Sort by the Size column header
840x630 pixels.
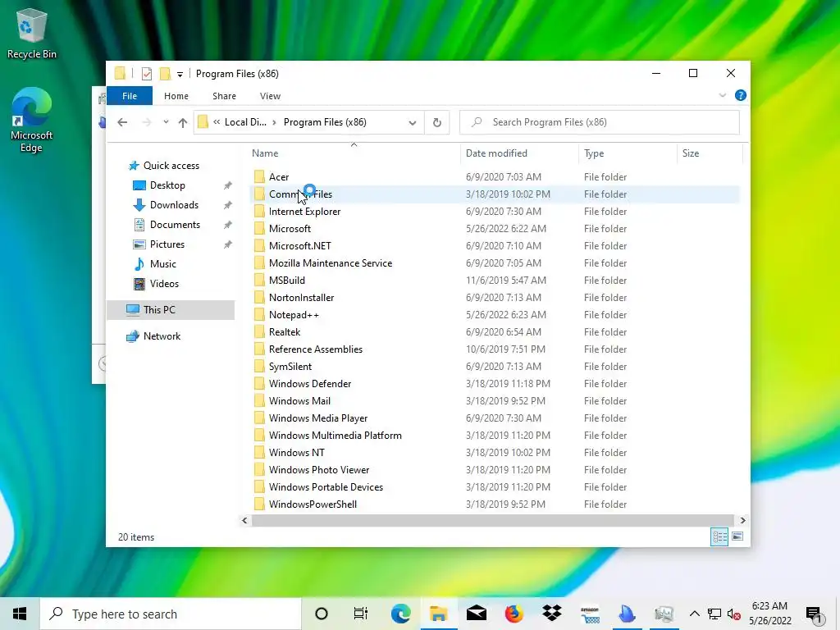(x=691, y=153)
